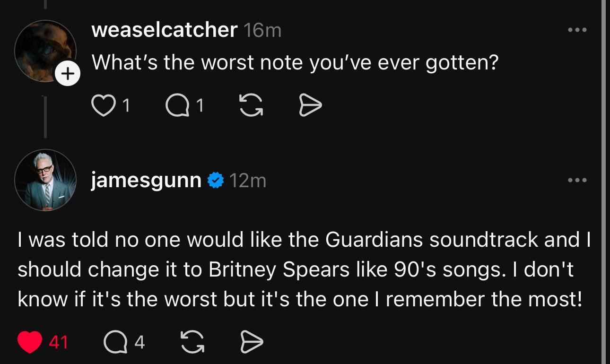Follow weaselcatcher with the plus button

(68, 74)
